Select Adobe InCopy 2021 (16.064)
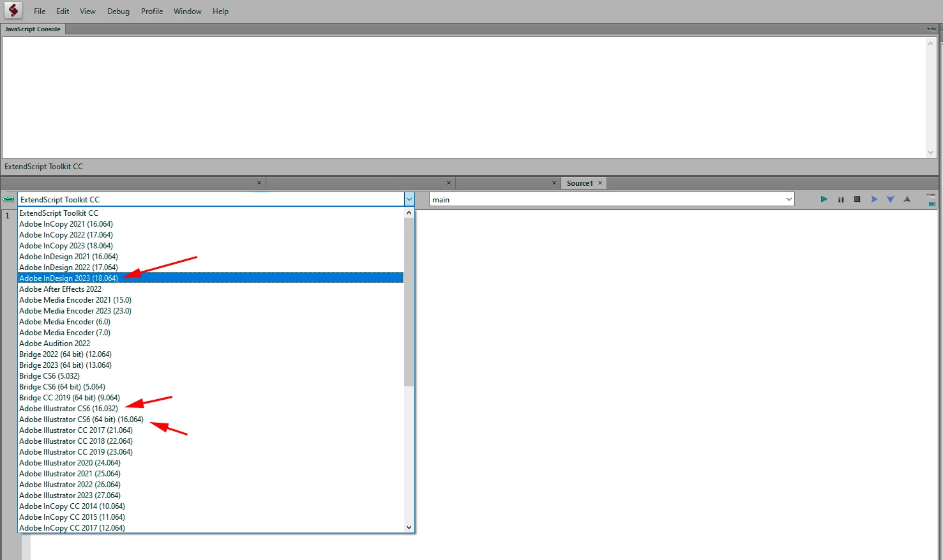 (x=211, y=224)
